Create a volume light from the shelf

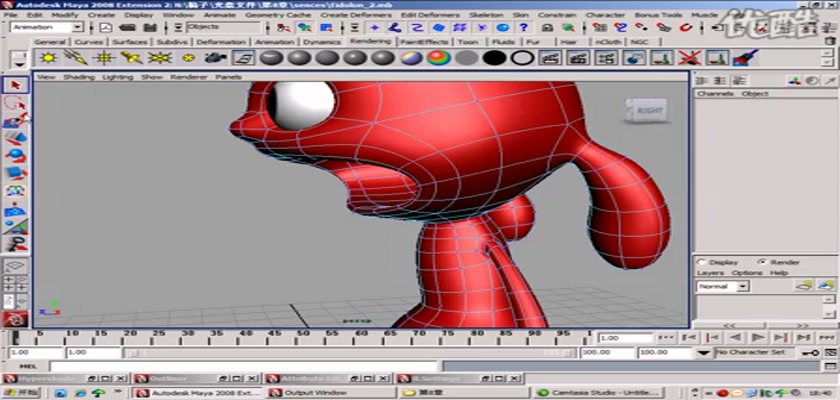click(x=188, y=57)
